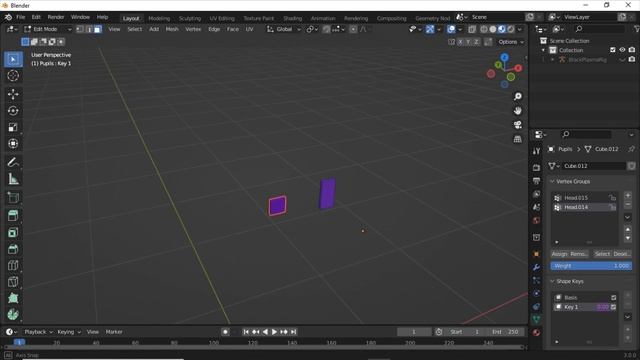Screen dimensions: 640x360
Task: Click the Weight slider
Action: 591,266
